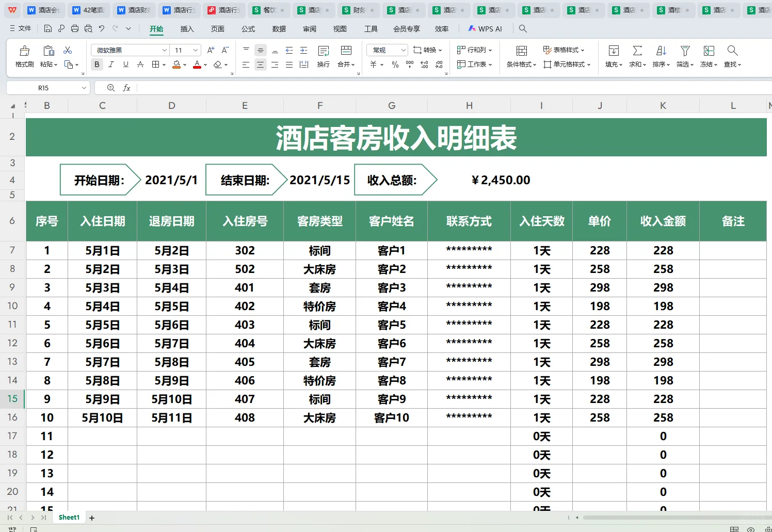Decrease font size with A- icon

(x=225, y=50)
